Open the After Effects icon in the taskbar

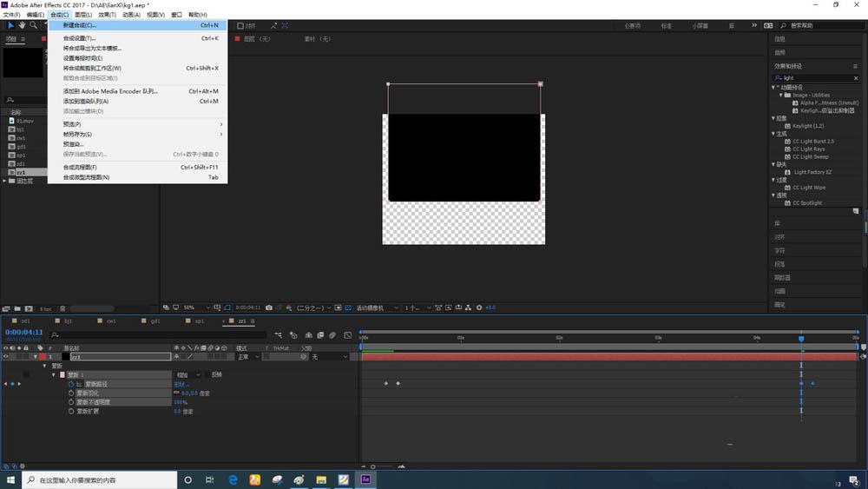click(x=366, y=479)
